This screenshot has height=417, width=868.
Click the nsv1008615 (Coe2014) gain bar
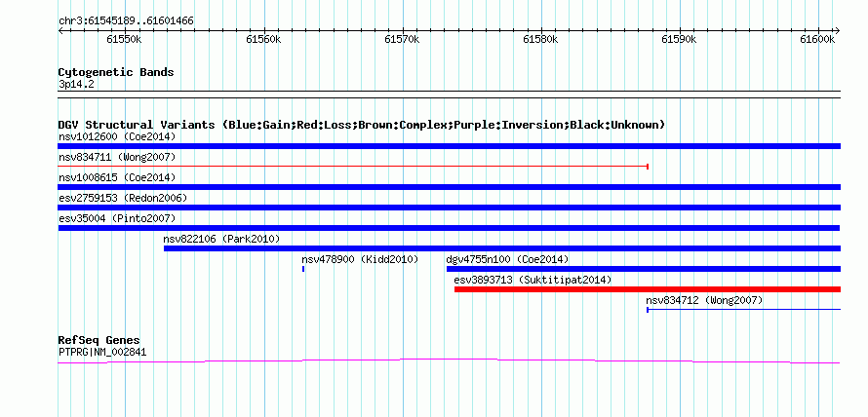click(449, 187)
